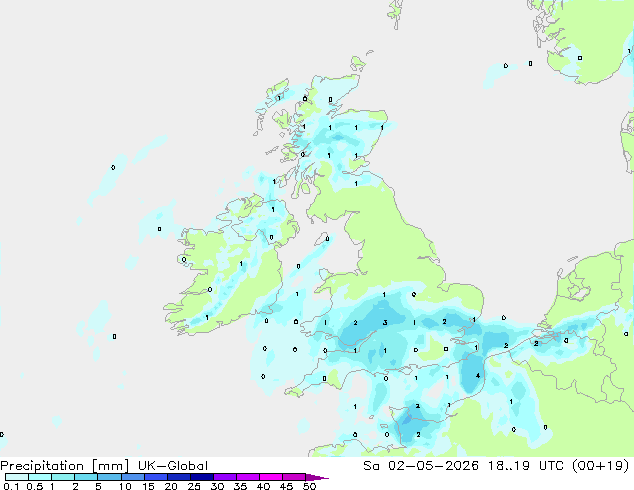
Task: Click the map value '4' near Kent
Action: [x=478, y=376]
